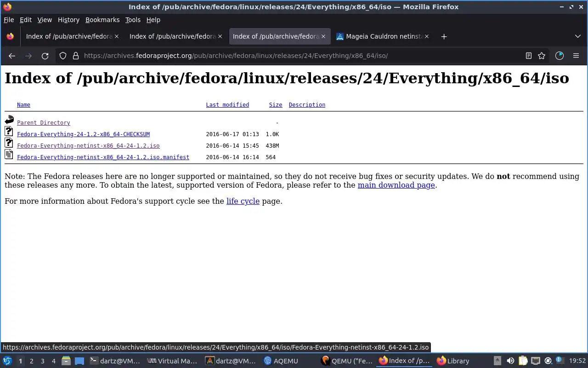Open volume control in system tray

(510, 361)
